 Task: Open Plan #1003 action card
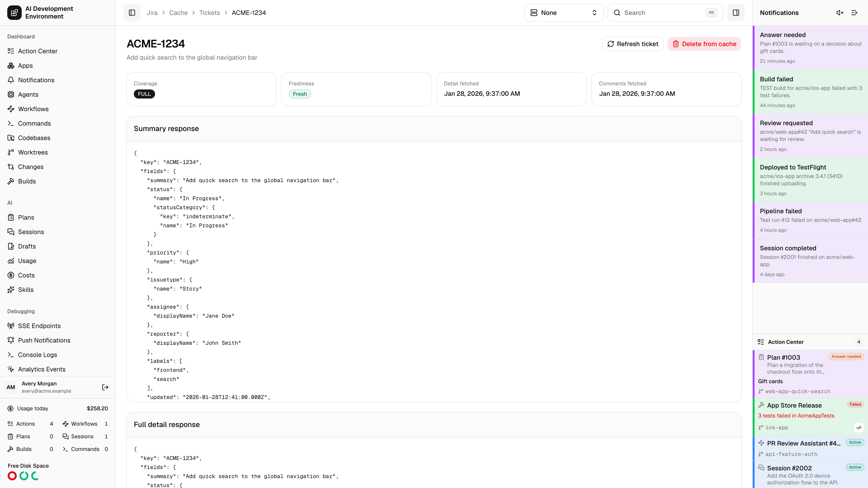tap(810, 374)
